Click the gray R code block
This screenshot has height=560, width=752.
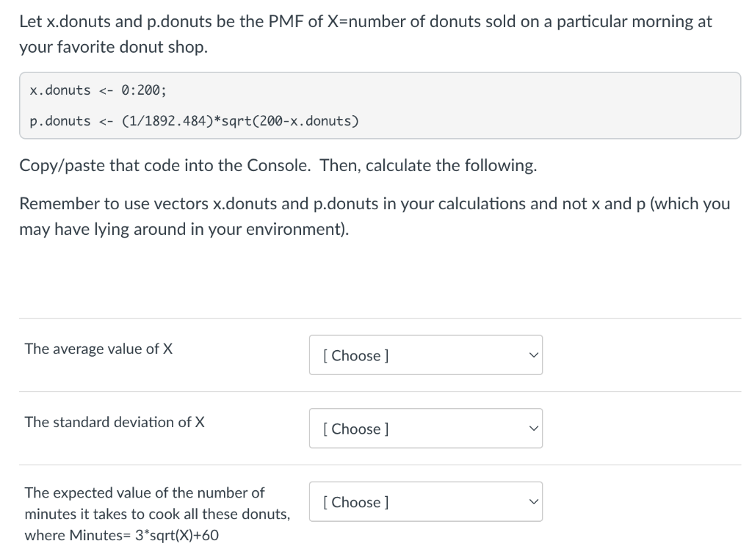379,105
